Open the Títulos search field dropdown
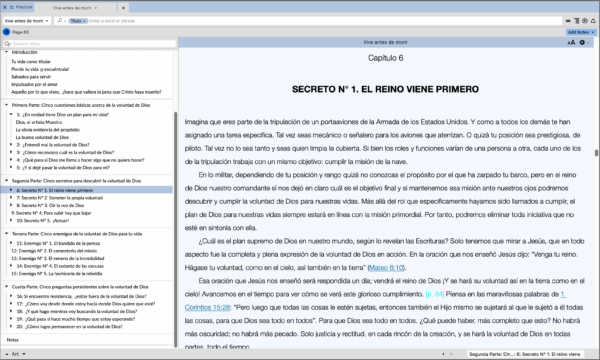The image size is (600, 360). click(x=78, y=21)
